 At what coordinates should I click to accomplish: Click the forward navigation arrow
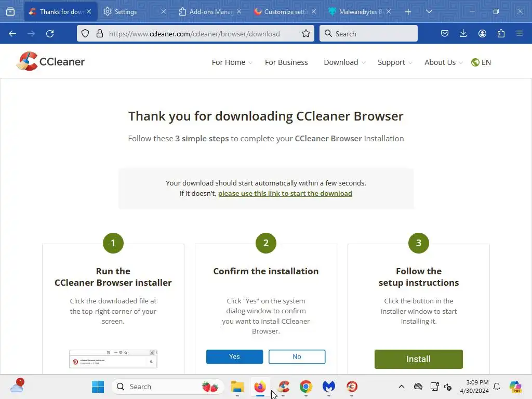(31, 34)
